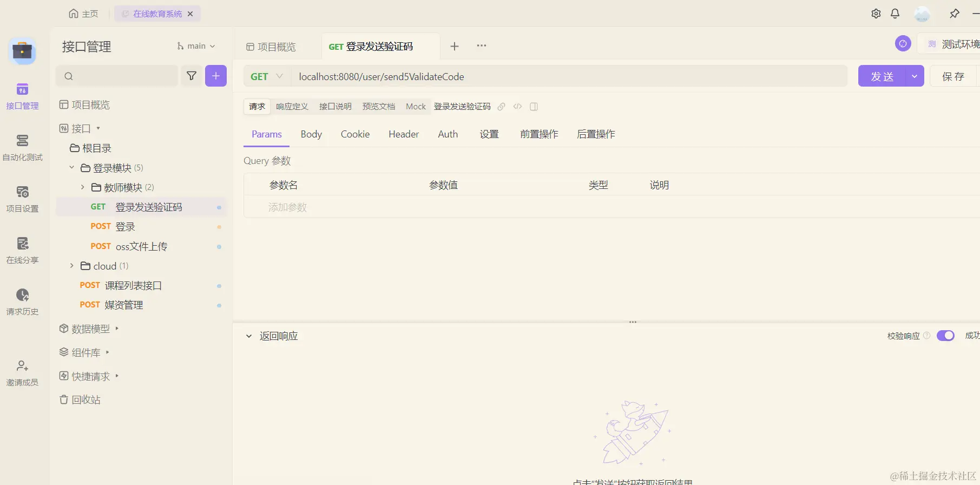Viewport: 980px width, 485px height.
Task: Collapse the 返回响应 section
Action: click(x=249, y=336)
